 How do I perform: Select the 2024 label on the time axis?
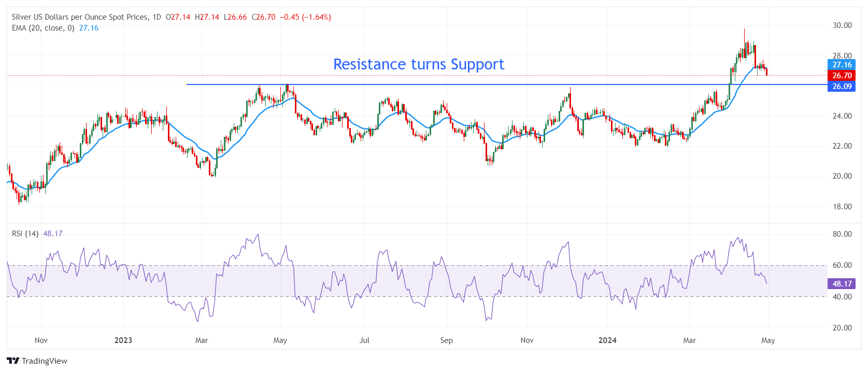coord(607,340)
